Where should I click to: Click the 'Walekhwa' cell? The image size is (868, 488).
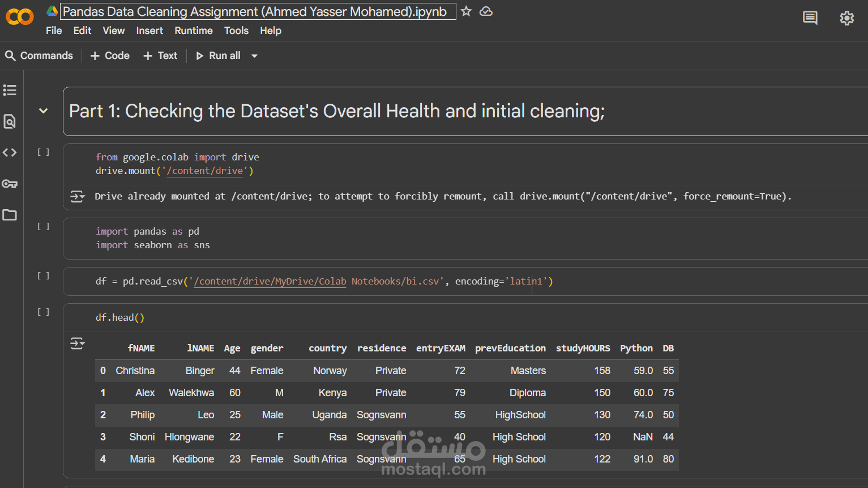(191, 393)
